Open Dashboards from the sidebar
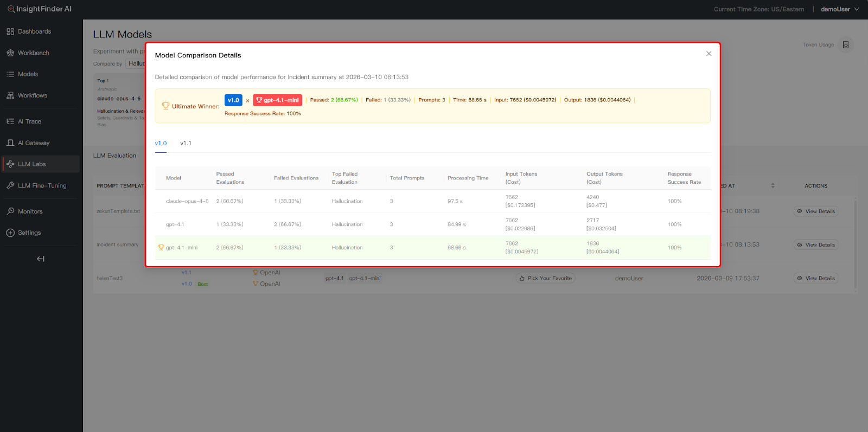The height and width of the screenshot is (432, 868). click(34, 31)
